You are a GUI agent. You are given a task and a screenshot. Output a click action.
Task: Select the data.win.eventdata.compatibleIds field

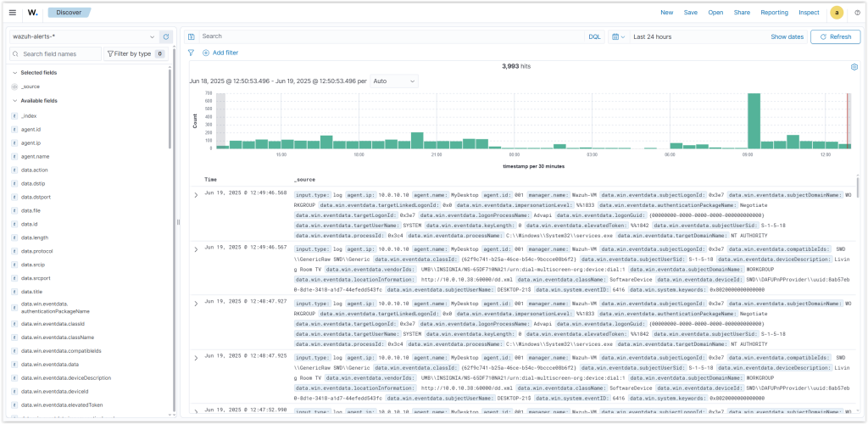pyautogui.click(x=61, y=351)
